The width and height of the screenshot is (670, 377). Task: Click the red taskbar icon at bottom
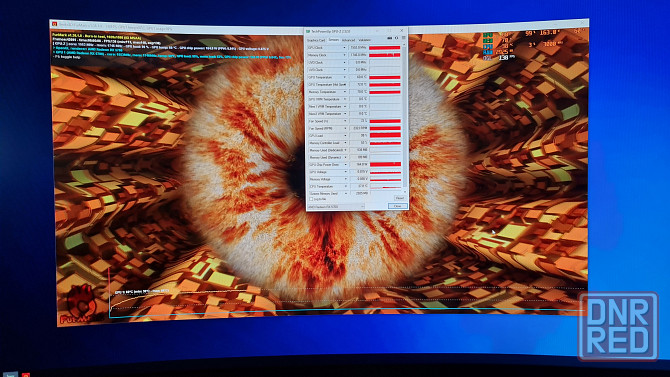[26, 375]
